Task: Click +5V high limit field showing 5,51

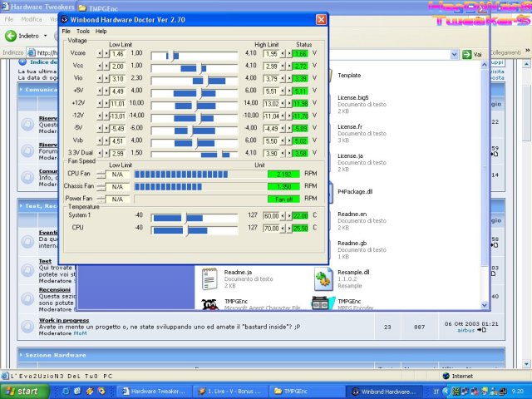Action: click(271, 91)
